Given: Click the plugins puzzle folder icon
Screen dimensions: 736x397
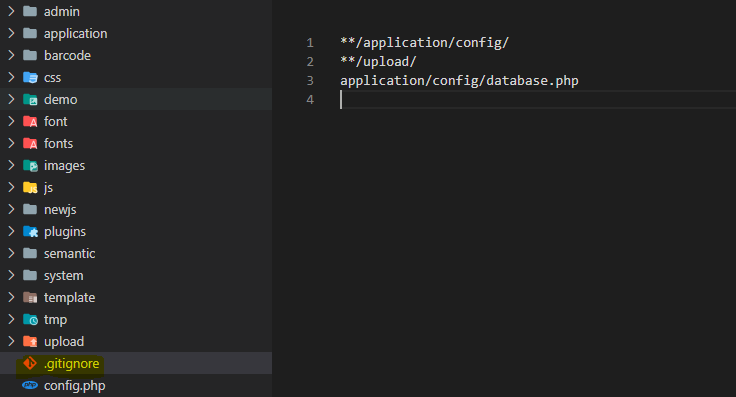Looking at the screenshot, I should (30, 231).
